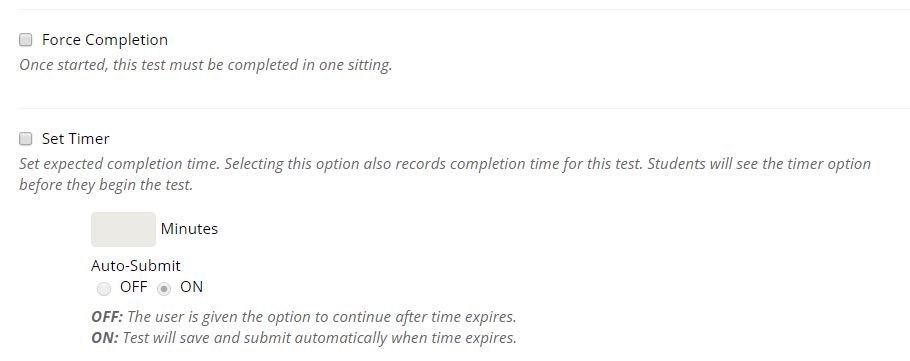
Task: Click divider line above Set Timer section
Action: tap(464, 108)
